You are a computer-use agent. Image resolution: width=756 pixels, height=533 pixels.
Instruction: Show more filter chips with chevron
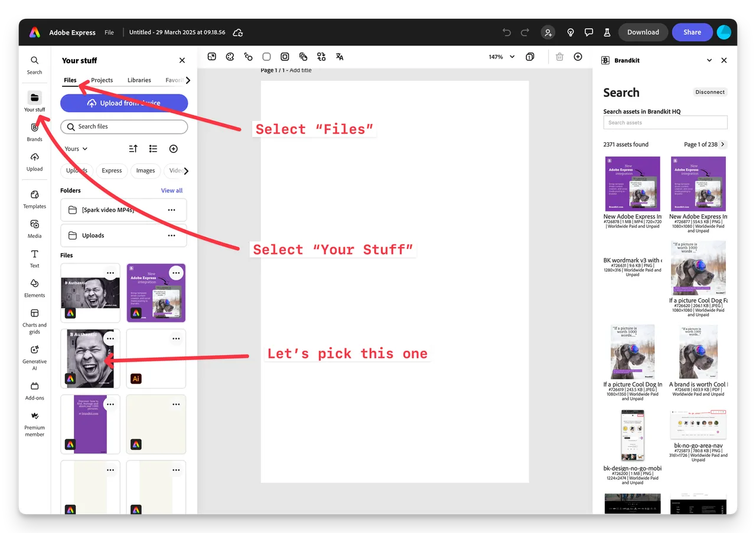(187, 171)
